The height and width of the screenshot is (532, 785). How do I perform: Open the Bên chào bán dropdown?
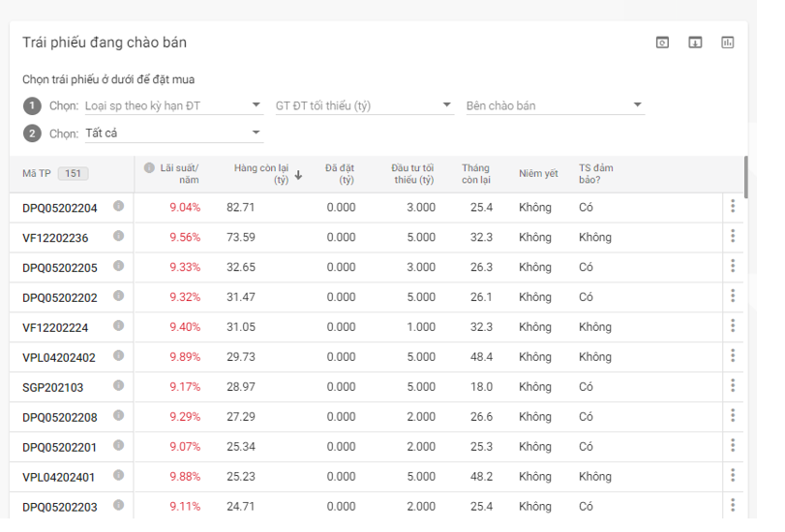point(556,105)
